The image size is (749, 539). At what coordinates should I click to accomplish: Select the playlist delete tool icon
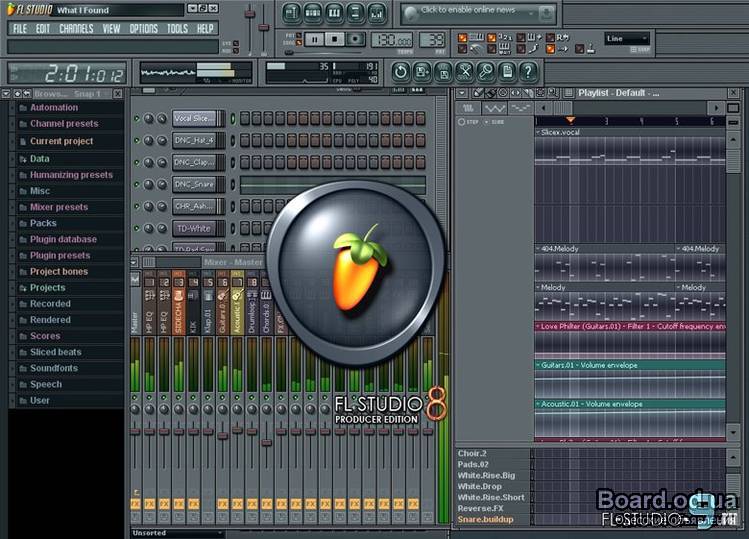coord(503,93)
